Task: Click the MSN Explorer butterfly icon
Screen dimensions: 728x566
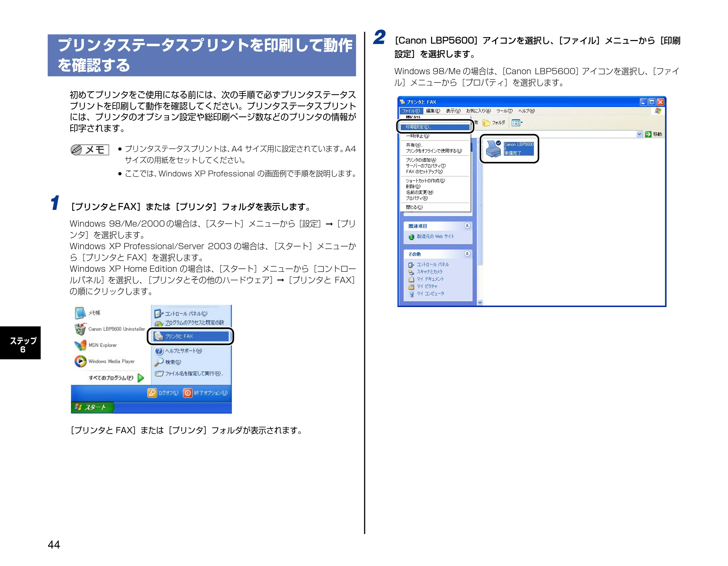Action: [x=80, y=345]
